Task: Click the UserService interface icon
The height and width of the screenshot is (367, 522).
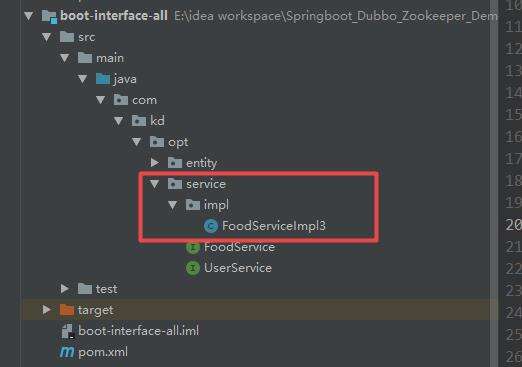Action: click(x=193, y=268)
